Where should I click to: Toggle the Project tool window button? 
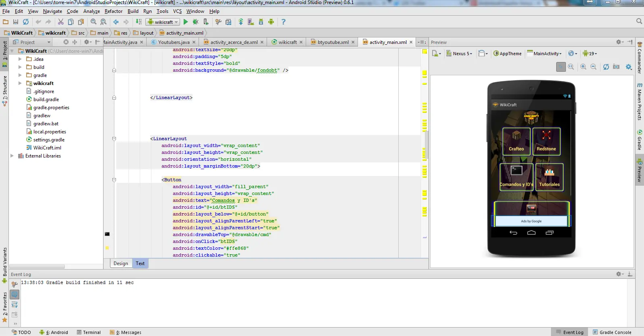point(4,54)
